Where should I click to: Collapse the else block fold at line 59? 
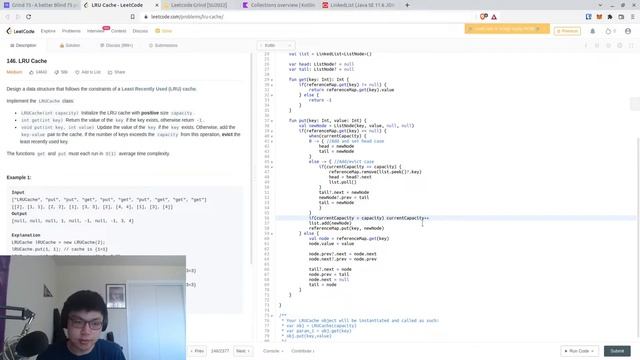pos(272,234)
